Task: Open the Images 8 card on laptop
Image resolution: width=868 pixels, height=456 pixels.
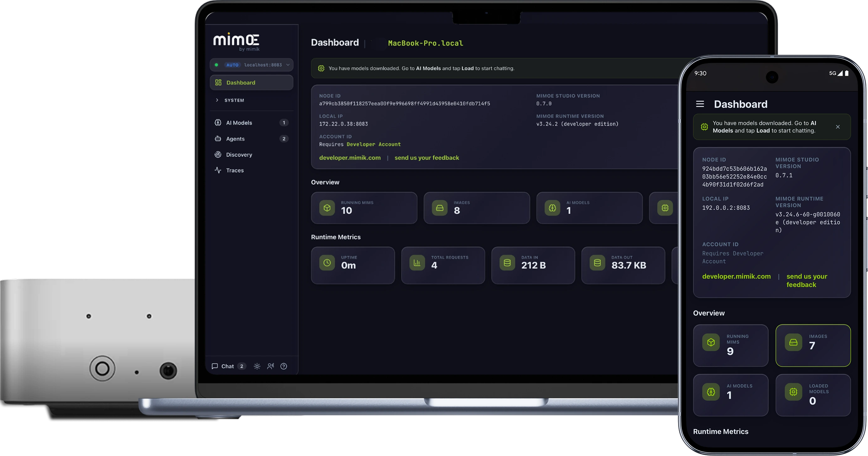Action: 476,208
